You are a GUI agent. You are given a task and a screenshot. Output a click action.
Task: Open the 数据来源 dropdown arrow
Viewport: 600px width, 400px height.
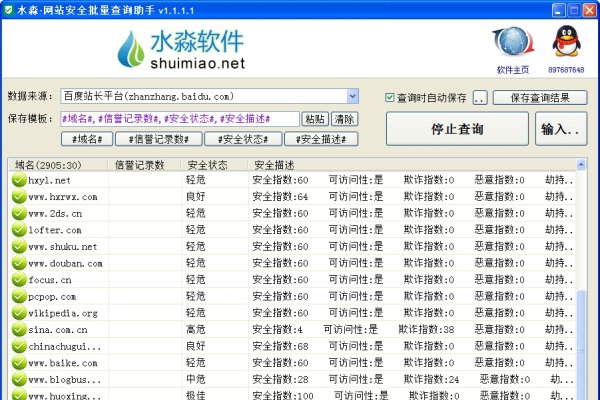point(352,96)
